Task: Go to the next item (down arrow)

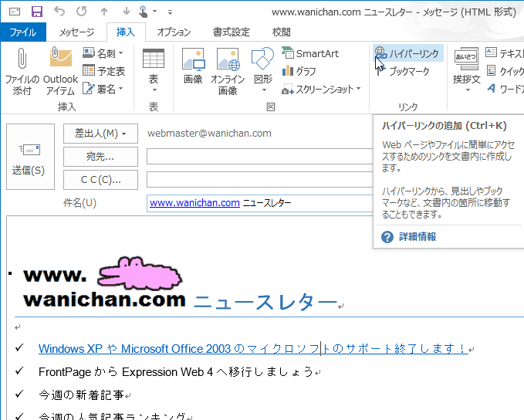Action: [x=127, y=12]
